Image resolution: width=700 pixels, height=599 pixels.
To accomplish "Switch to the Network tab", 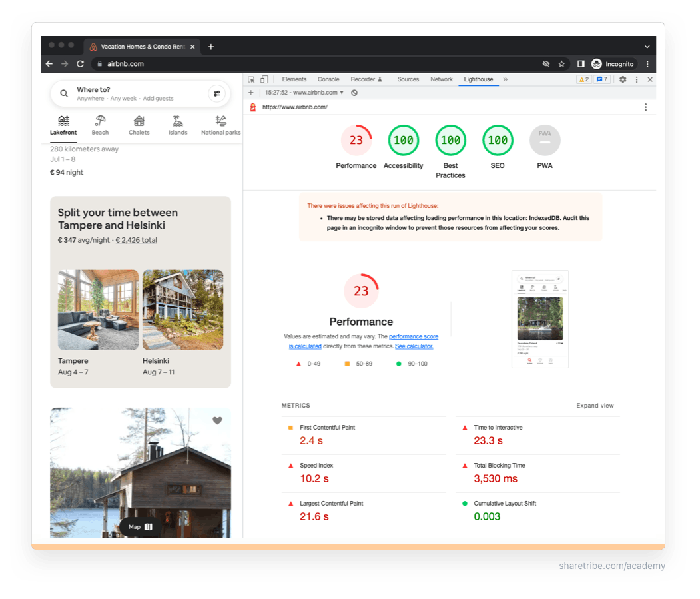I will 441,79.
